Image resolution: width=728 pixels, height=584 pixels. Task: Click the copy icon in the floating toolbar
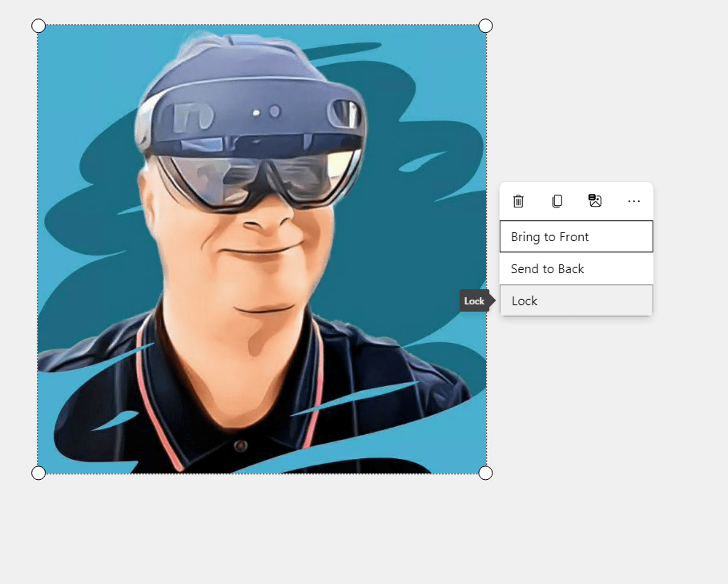coord(557,201)
